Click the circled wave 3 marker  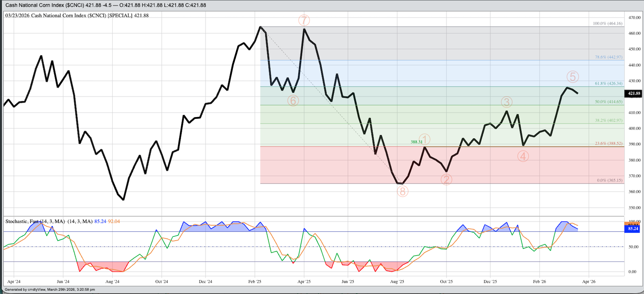[x=506, y=102]
